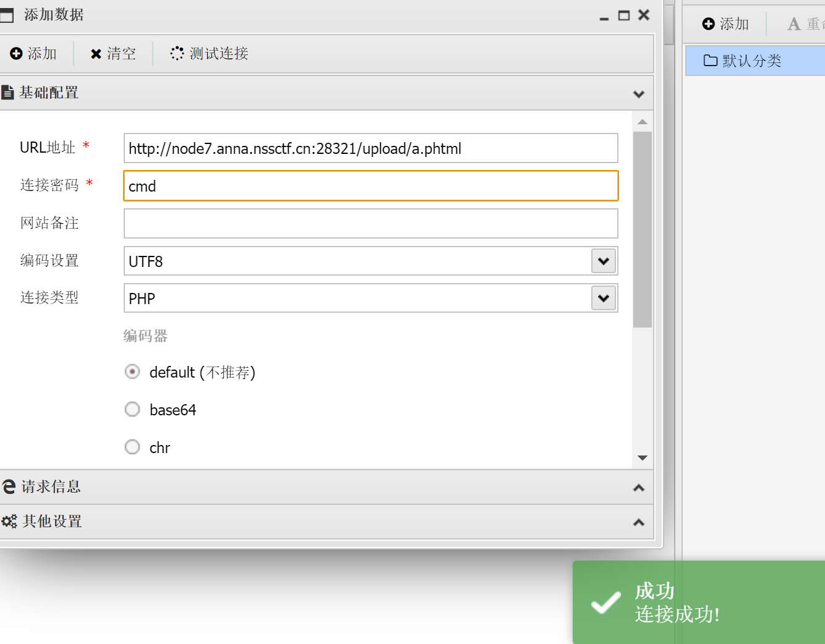Click the 清空 clear button
This screenshot has height=644, width=825.
(113, 54)
